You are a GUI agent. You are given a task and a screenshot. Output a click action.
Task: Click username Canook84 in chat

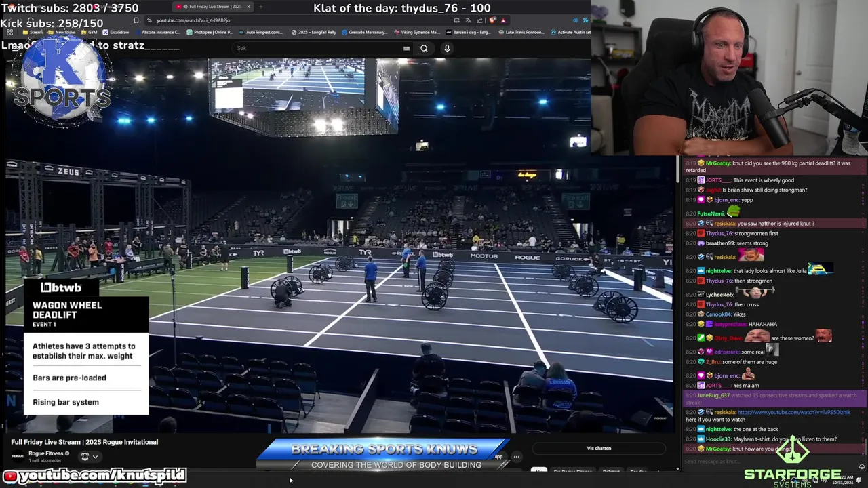(719, 314)
